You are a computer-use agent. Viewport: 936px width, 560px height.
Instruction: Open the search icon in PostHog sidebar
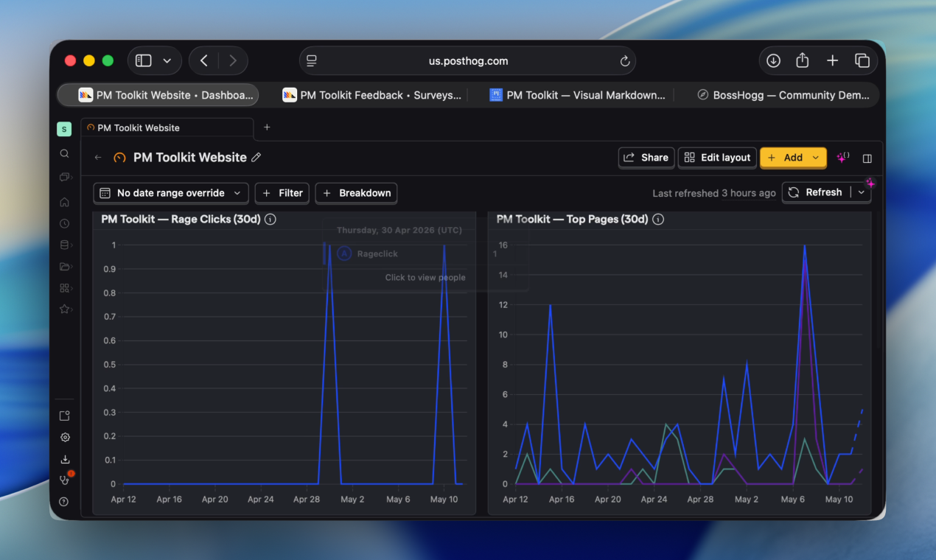65,154
